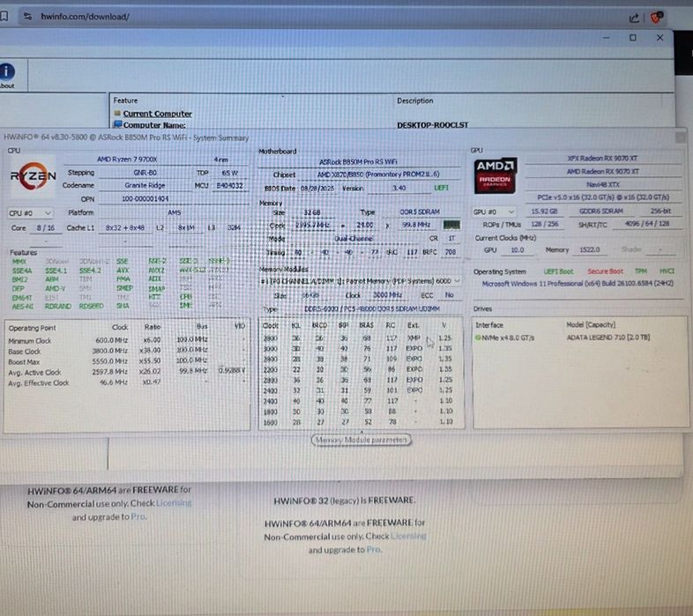Viewport: 693px width, 616px height.
Task: Click the Minimum Clock row label
Action: (30, 341)
